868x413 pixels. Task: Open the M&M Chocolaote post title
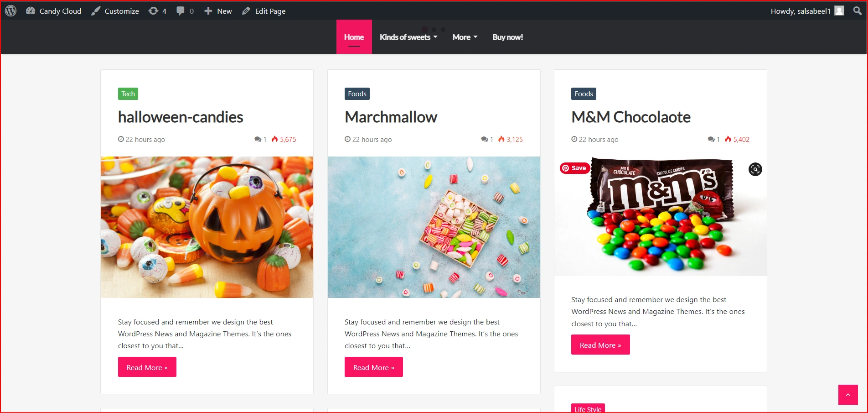point(631,117)
